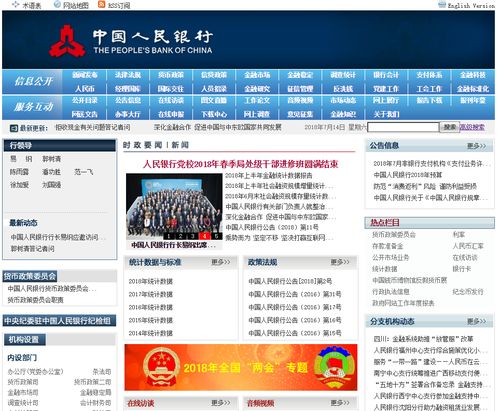Open 办公厅(党委办公室) department link
The width and height of the screenshot is (499, 411).
pos(35,372)
